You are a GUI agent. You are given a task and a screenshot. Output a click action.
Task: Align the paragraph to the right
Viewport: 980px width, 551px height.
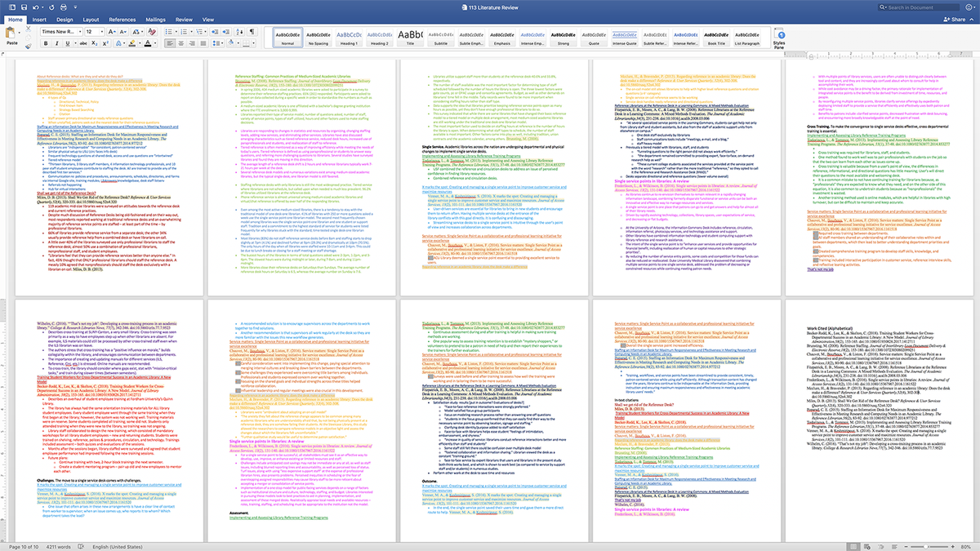pos(192,43)
